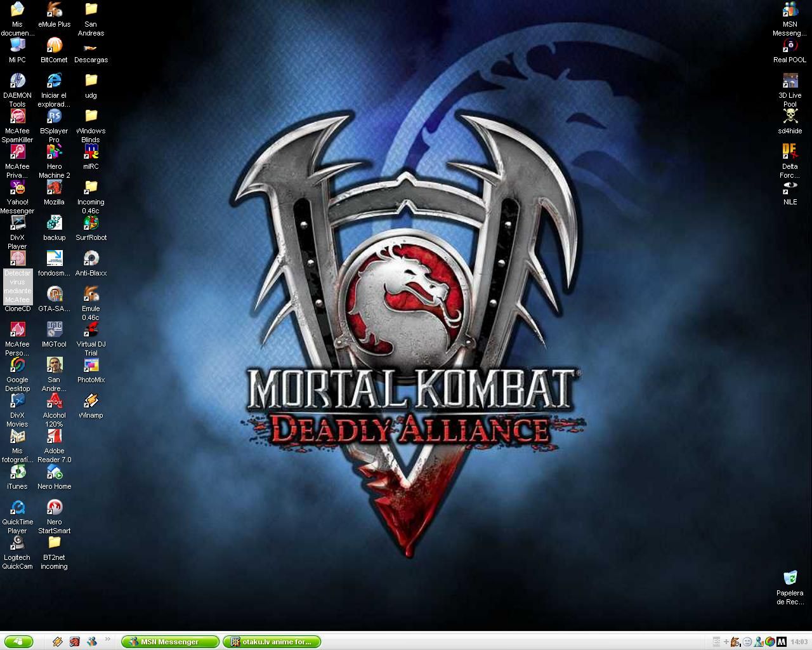Select the Mi PC icon

point(17,45)
